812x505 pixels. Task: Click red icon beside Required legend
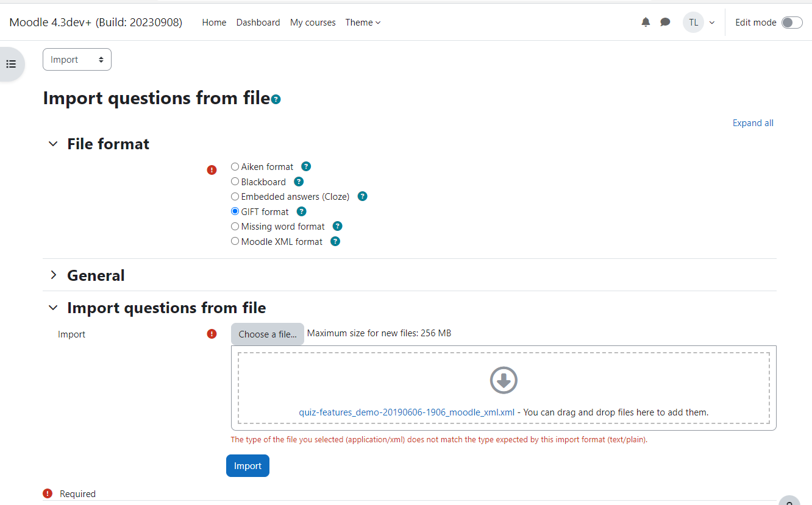tap(48, 493)
